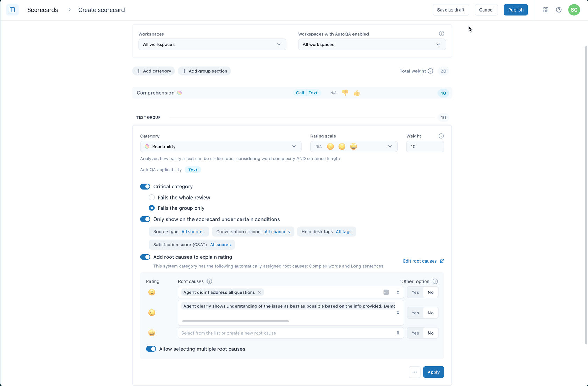
Task: Select the thumbs up rating on Comprehension row
Action: 357,93
